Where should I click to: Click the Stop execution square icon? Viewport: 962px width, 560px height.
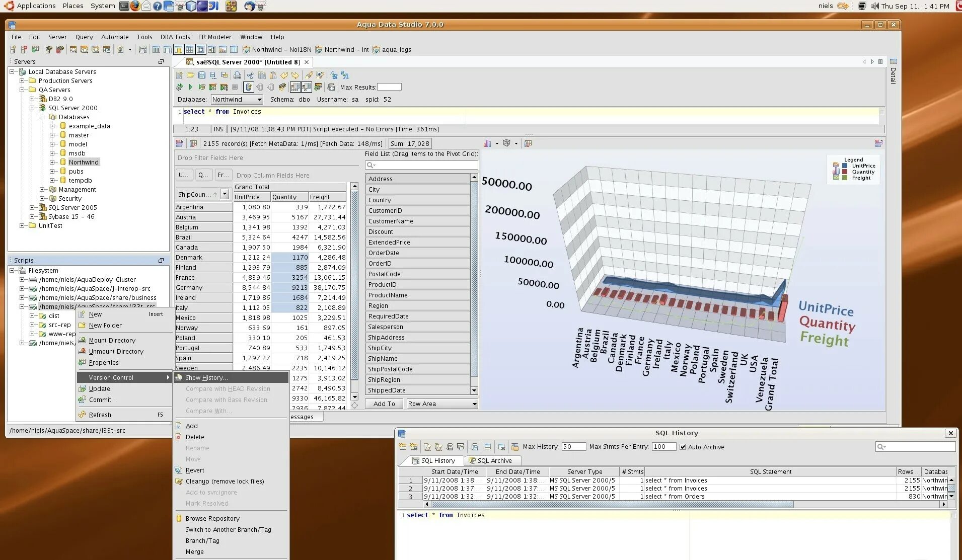(235, 87)
